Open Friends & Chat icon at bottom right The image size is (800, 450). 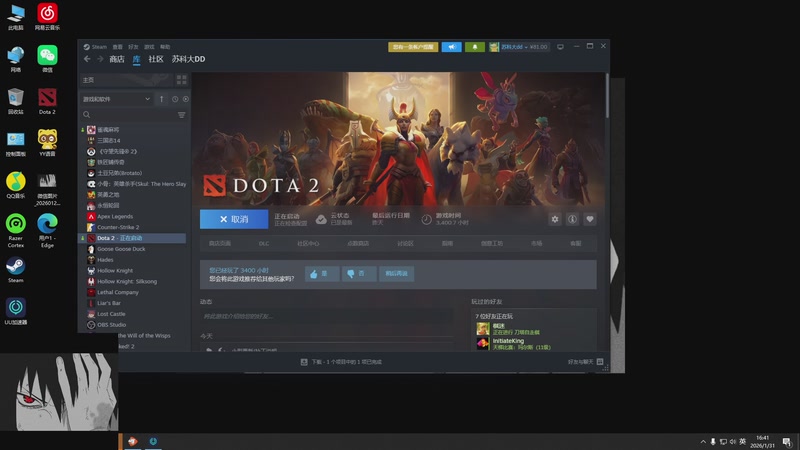[600, 362]
